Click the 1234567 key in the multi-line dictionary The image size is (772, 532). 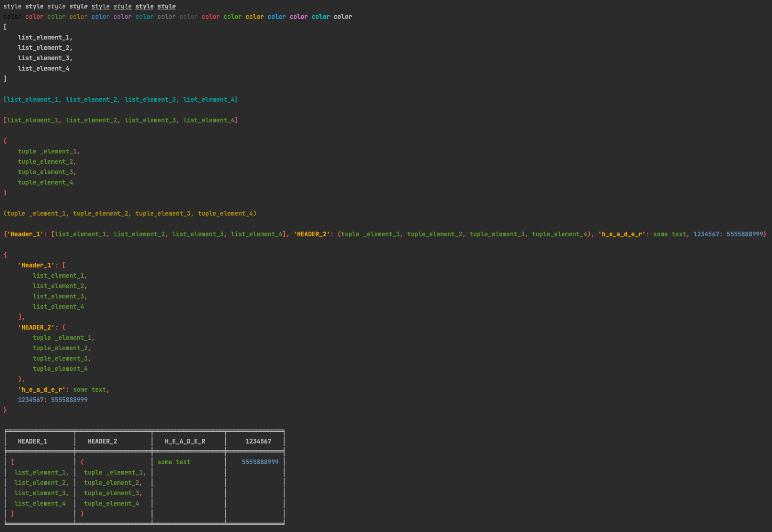point(31,400)
